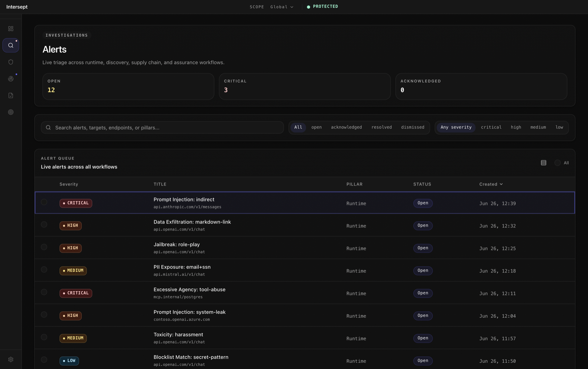
Task: Filter severity by critical
Action: pyautogui.click(x=491, y=127)
